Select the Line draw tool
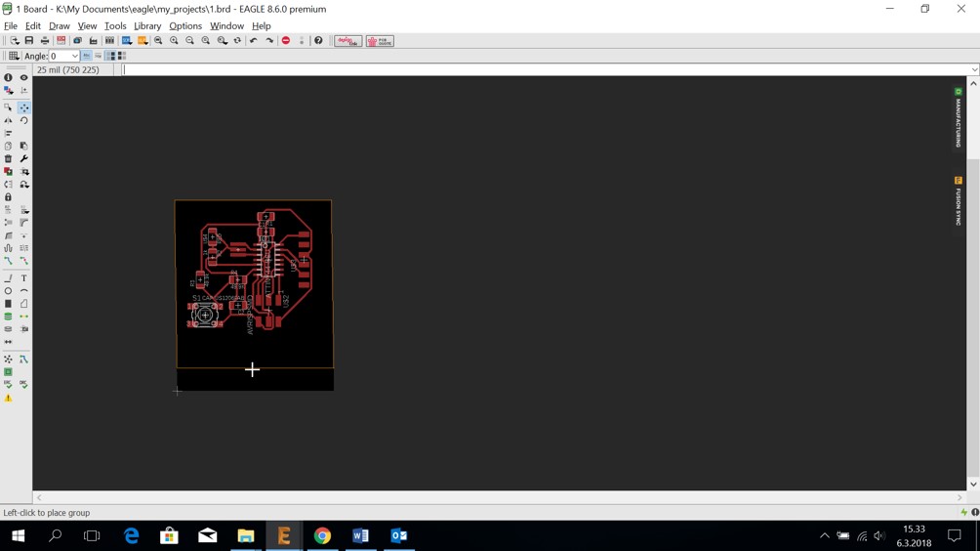Screen dimensions: 980x551 [8, 278]
